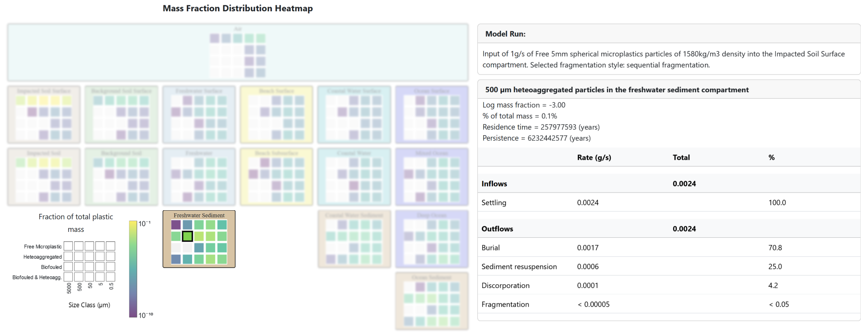Select 50 µm biofouled & heteroaggregated cell in Freshwater Sediment
This screenshot has height=335, width=868.
tap(199, 259)
